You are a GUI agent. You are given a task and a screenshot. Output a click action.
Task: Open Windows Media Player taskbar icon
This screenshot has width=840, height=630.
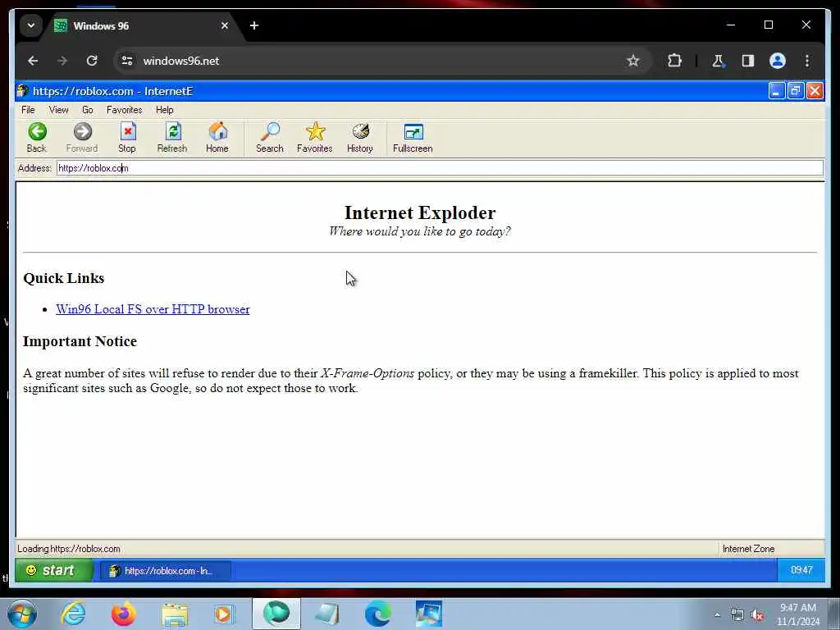(x=224, y=614)
